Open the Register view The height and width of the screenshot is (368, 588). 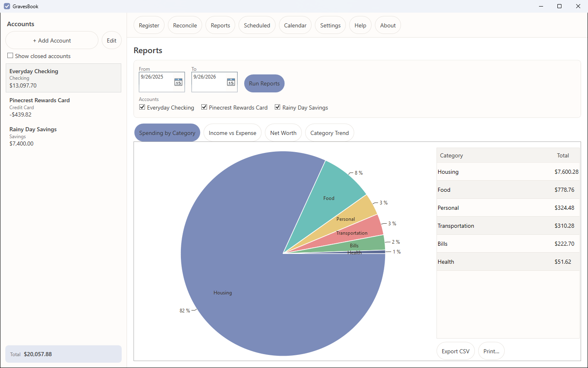(149, 25)
